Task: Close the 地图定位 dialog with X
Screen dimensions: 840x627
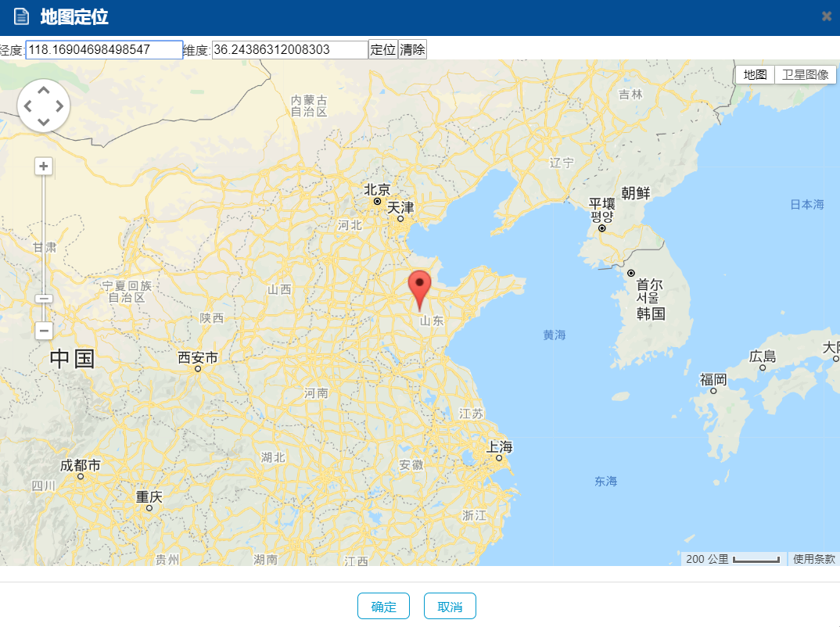Action: (x=827, y=16)
